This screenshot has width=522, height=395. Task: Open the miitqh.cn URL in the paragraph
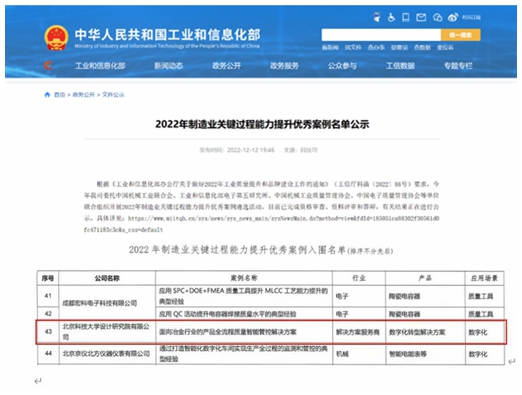[262, 224]
